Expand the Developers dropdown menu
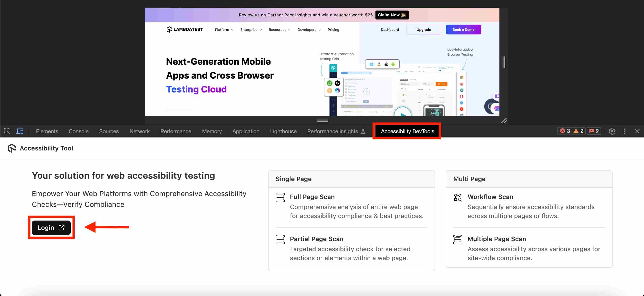The image size is (644, 296). click(x=308, y=30)
